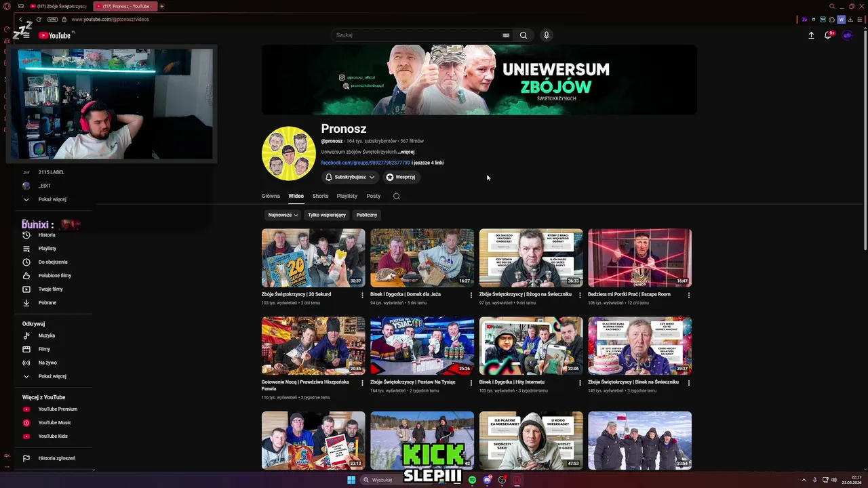
Task: Switch to the Playlisty tab
Action: click(x=347, y=196)
